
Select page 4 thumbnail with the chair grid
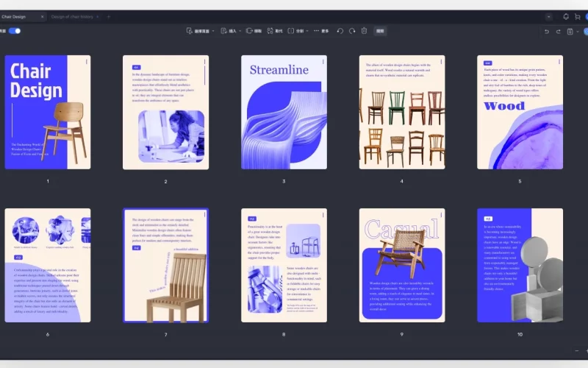tap(402, 113)
